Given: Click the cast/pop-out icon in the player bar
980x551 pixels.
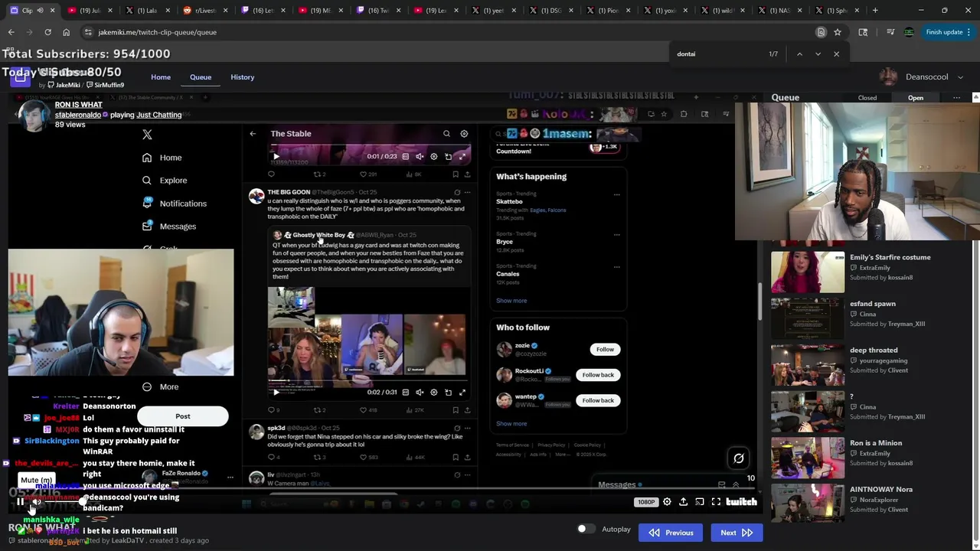Looking at the screenshot, I should coord(699,502).
